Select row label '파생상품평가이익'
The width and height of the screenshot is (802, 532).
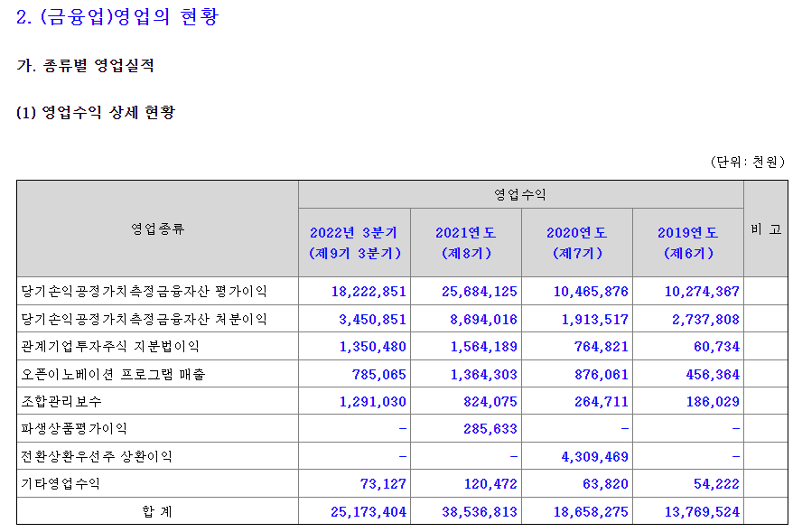tap(74, 429)
